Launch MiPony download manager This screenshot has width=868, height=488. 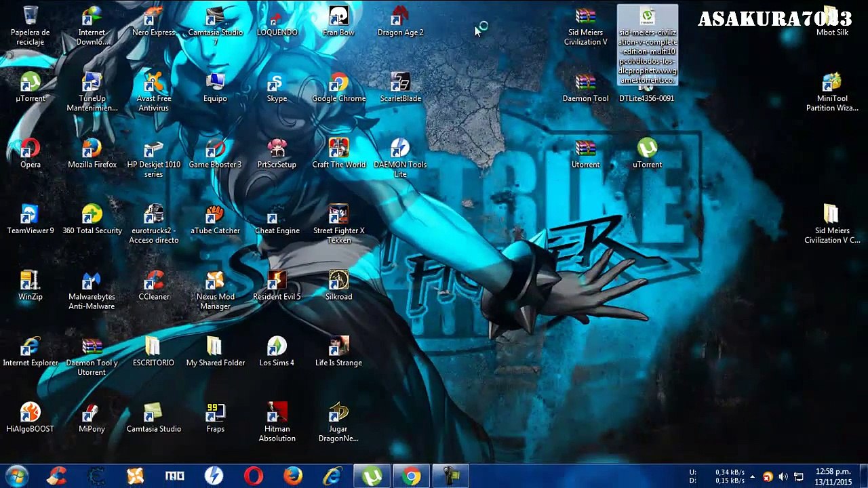pos(92,418)
